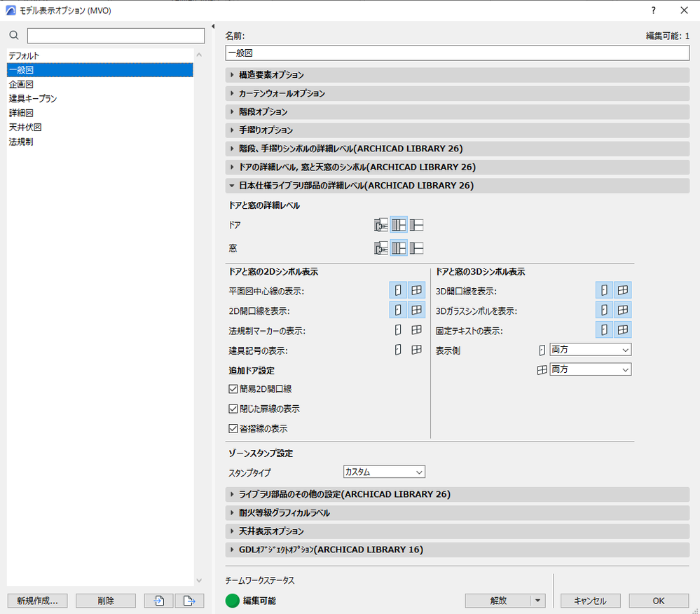Expand 構造要素オプション section
700x614 pixels.
click(457, 75)
